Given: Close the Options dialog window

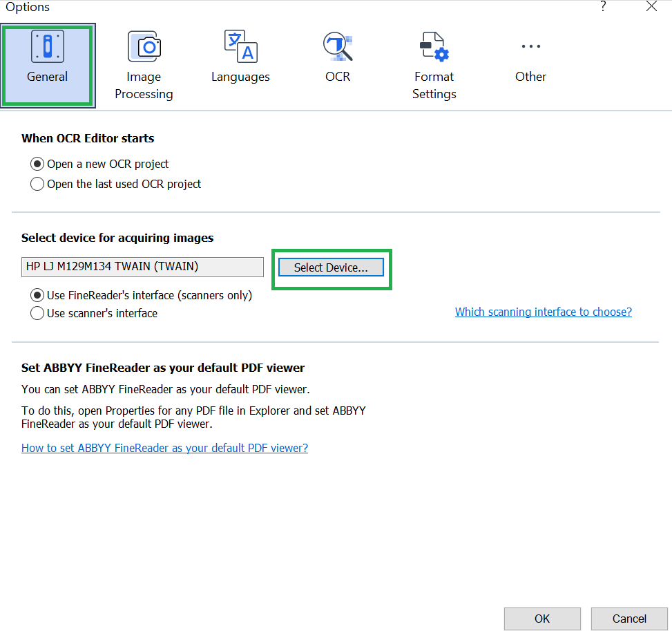Looking at the screenshot, I should (x=651, y=7).
